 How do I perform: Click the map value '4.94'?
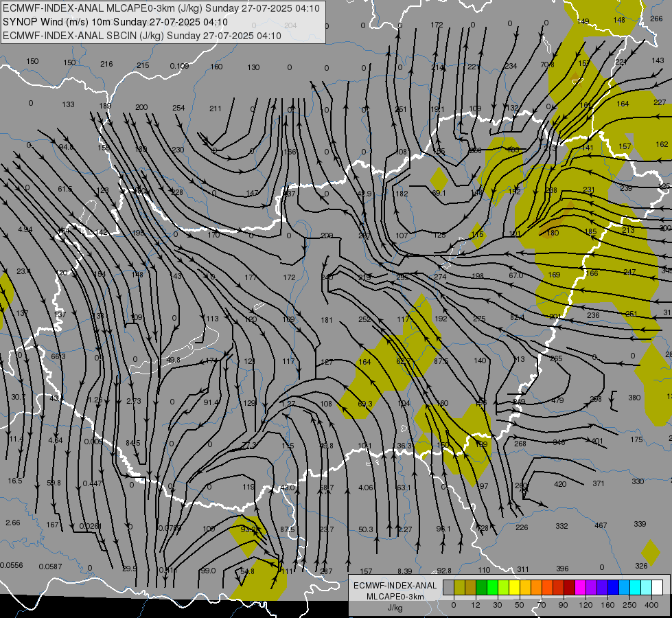click(25, 229)
